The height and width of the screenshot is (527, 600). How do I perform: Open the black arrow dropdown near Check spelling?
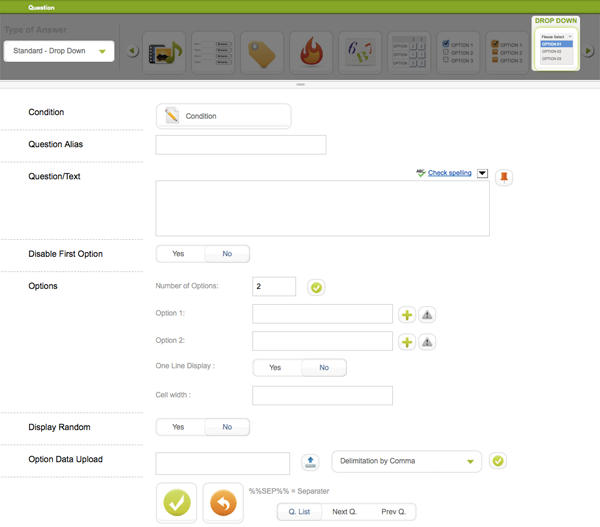(x=482, y=173)
